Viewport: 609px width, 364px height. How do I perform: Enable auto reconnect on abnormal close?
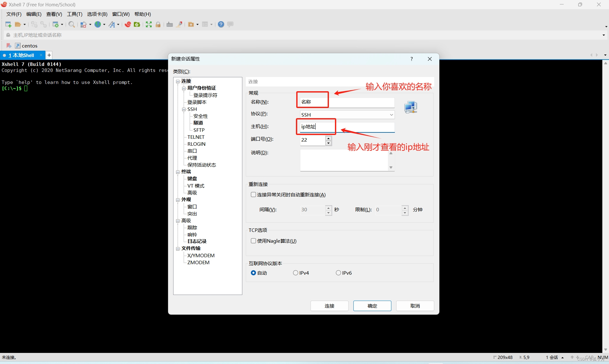point(253,195)
